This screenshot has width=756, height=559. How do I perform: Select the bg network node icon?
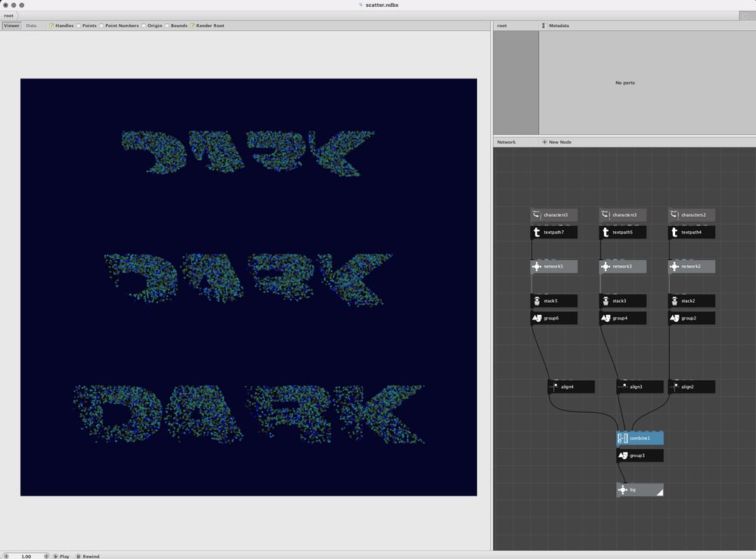[622, 490]
